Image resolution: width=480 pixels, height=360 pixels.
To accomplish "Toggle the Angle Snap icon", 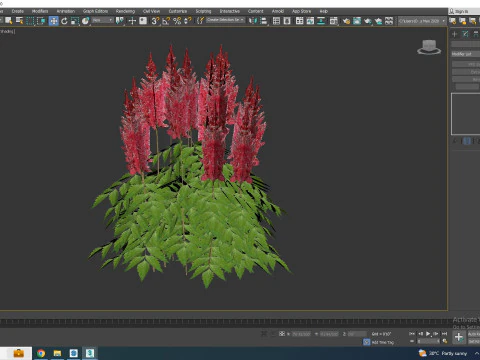I will tap(166, 21).
